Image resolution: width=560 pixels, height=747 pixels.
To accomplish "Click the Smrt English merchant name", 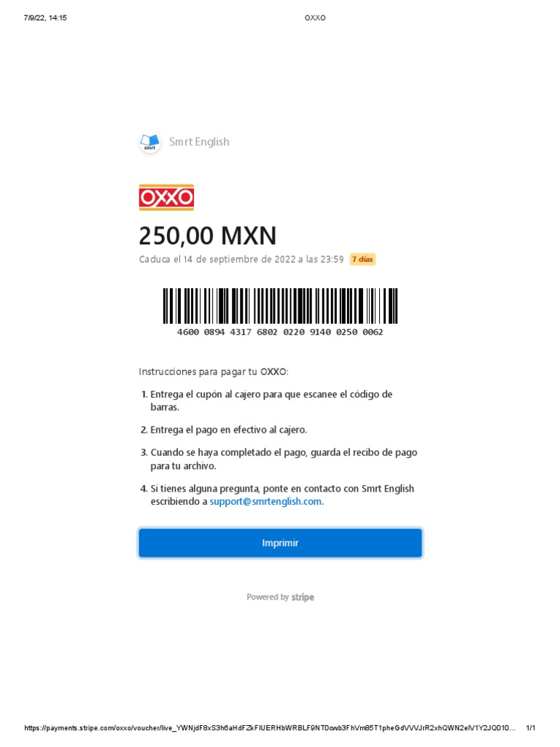I will 199,142.
